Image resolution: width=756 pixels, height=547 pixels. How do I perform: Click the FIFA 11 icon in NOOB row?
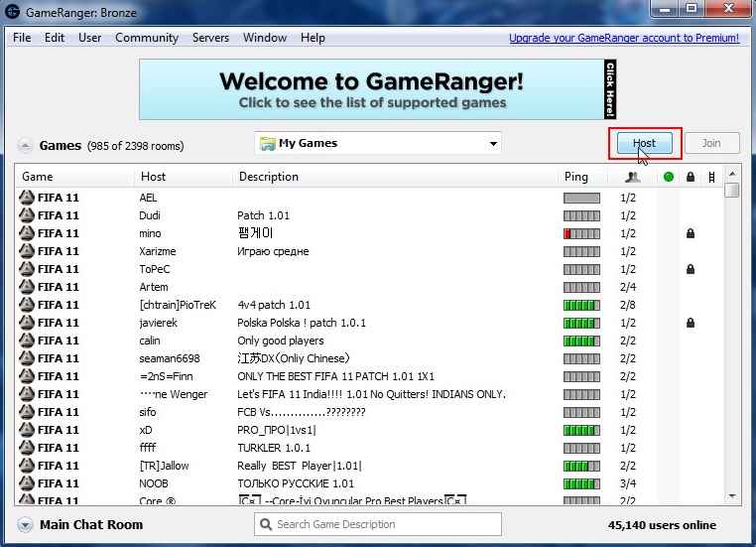tap(27, 482)
